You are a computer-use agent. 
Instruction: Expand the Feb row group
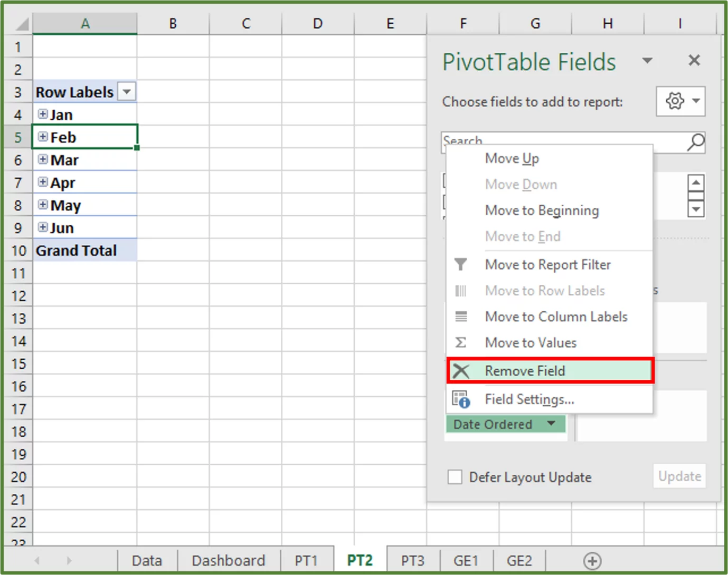42,137
